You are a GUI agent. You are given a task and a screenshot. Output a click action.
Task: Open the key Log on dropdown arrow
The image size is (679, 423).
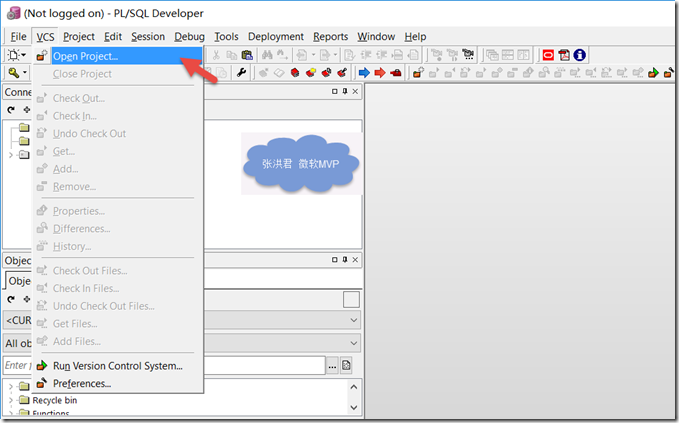click(25, 73)
